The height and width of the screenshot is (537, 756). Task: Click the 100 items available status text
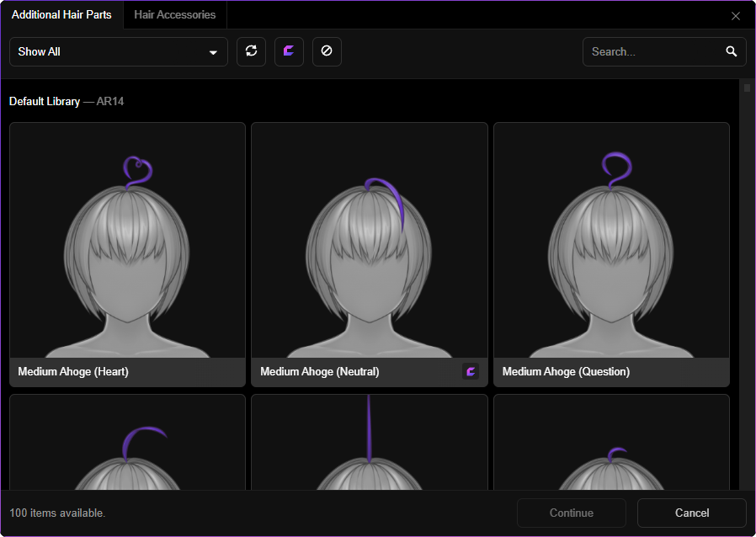pyautogui.click(x=57, y=513)
